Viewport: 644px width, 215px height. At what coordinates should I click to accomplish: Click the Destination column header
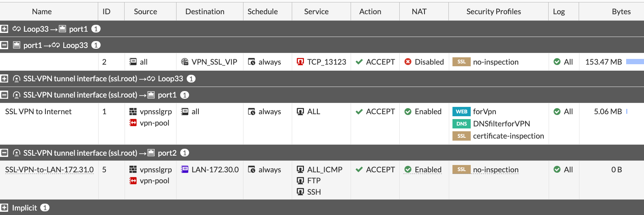tap(205, 11)
